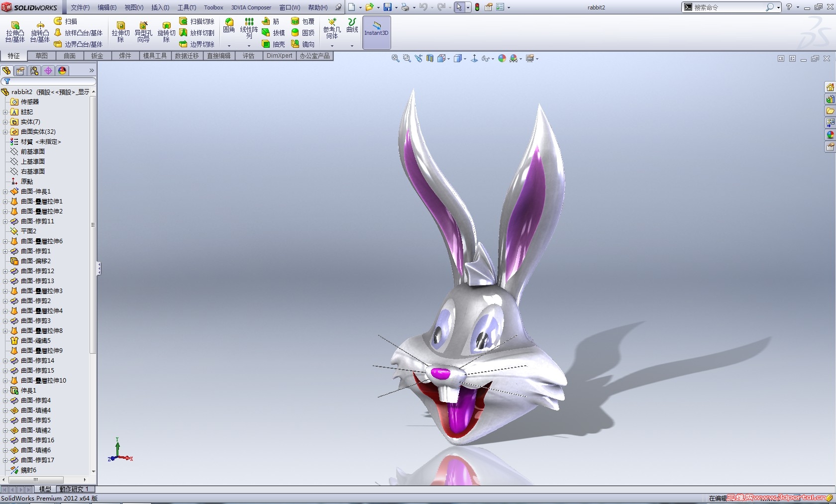
Task: Click the feature tree filter field
Action: 48,81
